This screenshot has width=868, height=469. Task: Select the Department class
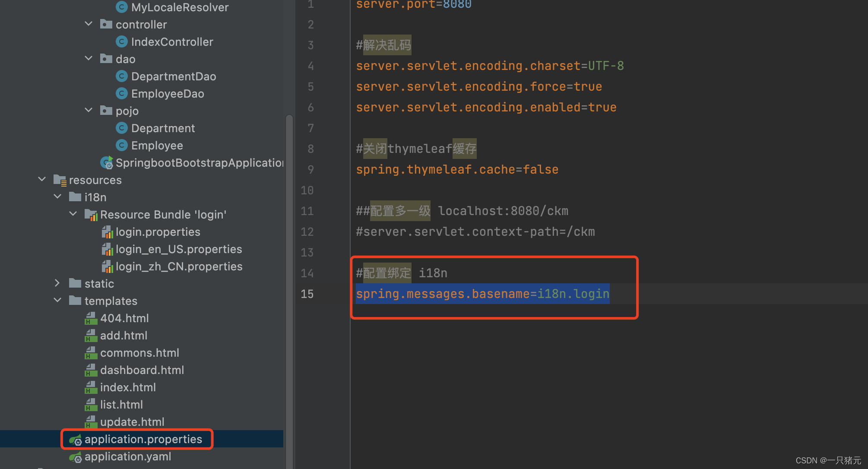(x=163, y=128)
